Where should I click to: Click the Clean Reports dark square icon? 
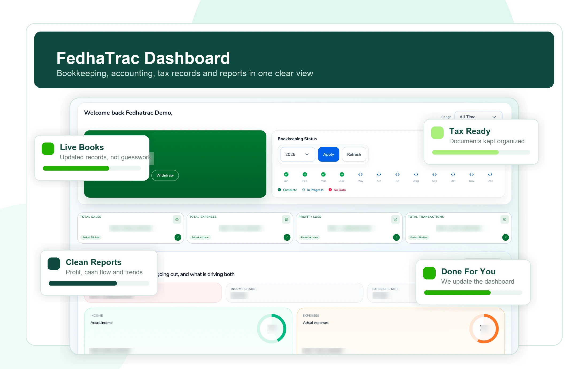(x=54, y=264)
